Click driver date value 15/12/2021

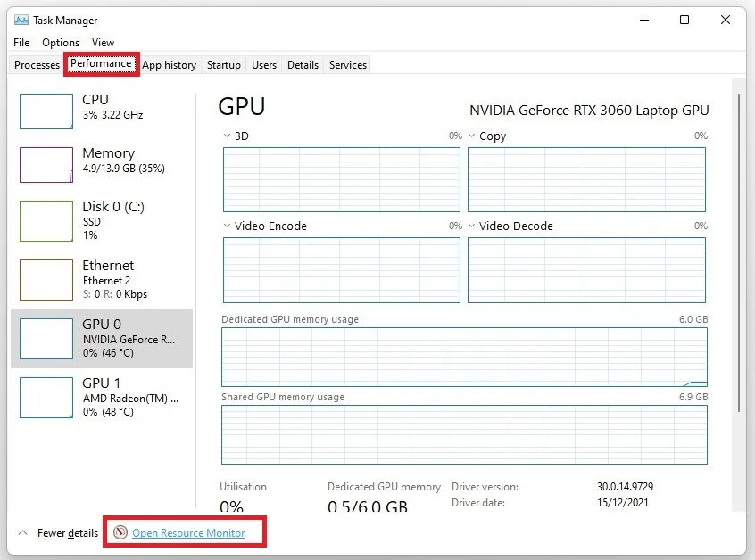point(622,502)
